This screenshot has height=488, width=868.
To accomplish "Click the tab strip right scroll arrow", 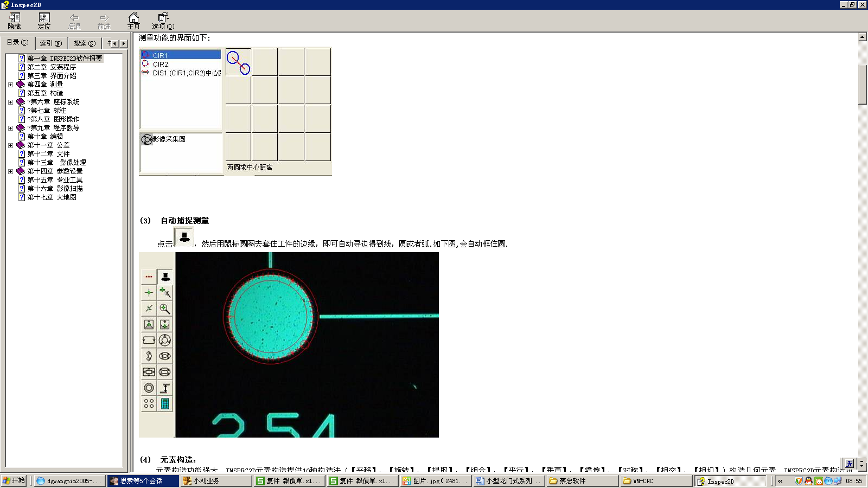I will coord(124,43).
